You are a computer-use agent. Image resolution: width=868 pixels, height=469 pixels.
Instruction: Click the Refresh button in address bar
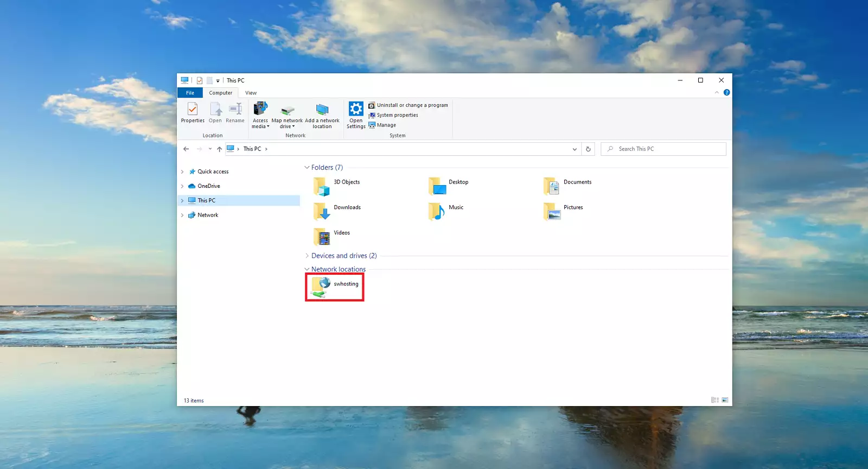588,149
